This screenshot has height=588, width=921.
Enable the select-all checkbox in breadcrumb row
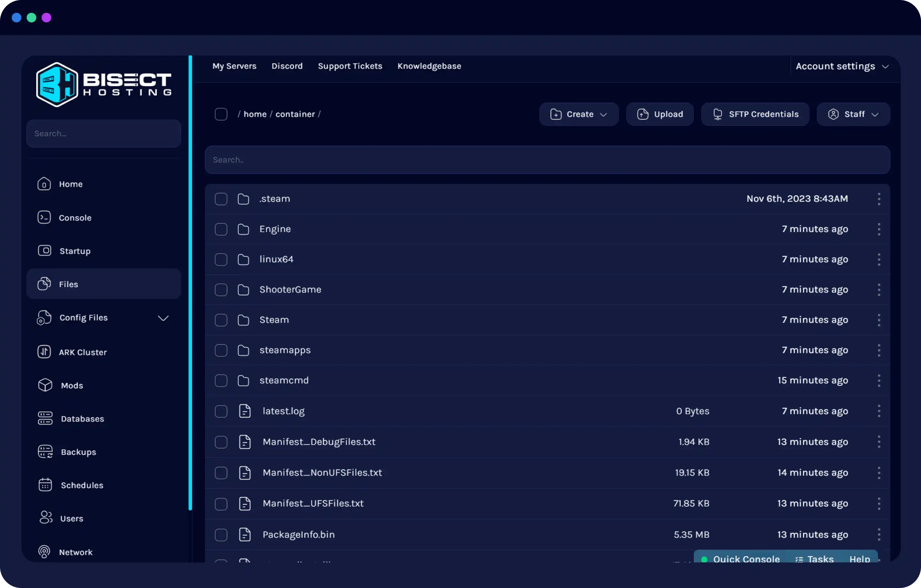pyautogui.click(x=221, y=114)
